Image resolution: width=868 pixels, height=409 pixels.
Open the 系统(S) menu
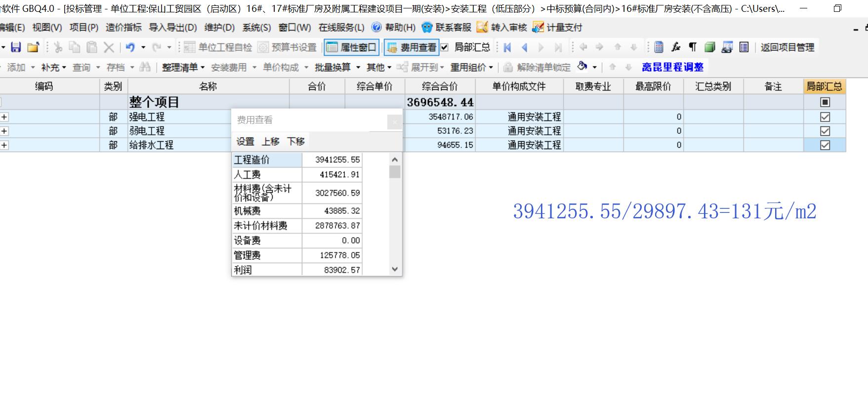(x=256, y=27)
